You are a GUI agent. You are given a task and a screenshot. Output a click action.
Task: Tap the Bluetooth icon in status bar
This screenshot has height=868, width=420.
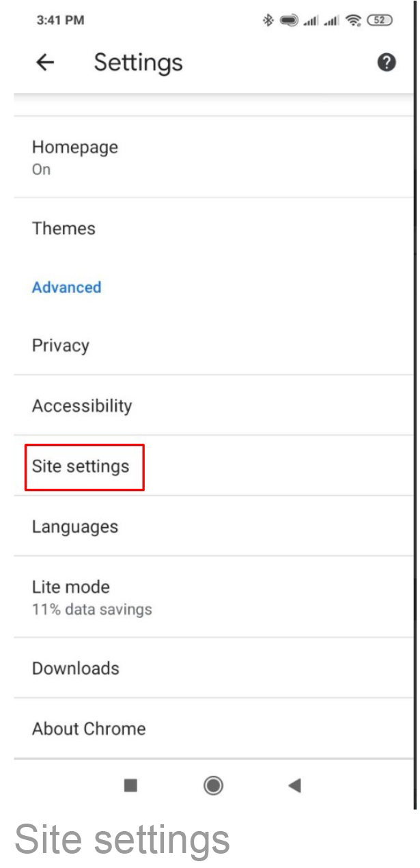pos(268,20)
